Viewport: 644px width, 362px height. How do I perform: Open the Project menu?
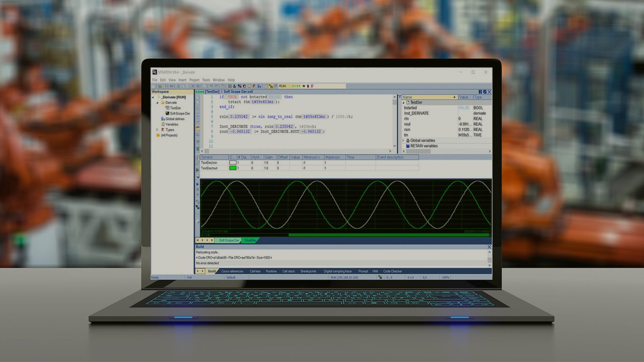194,80
